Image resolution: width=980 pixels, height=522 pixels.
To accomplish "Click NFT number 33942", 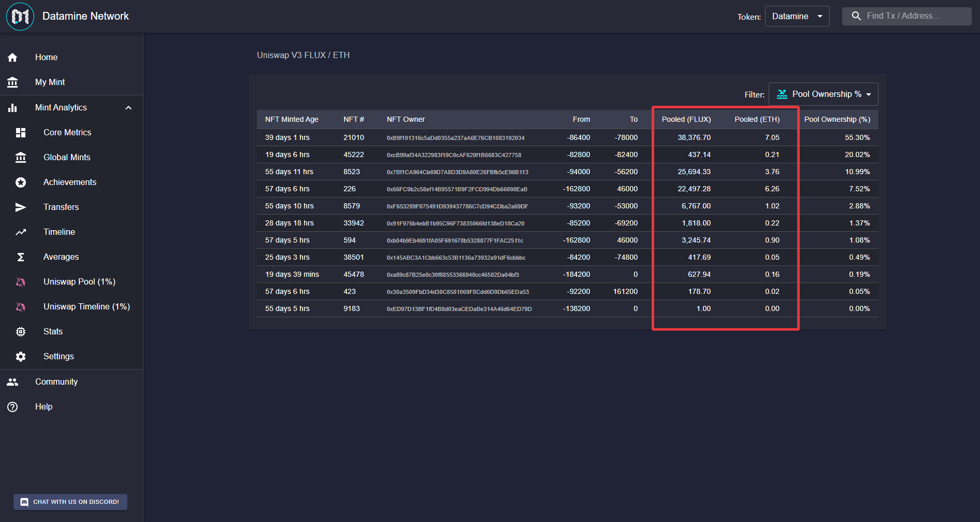I will (x=354, y=223).
